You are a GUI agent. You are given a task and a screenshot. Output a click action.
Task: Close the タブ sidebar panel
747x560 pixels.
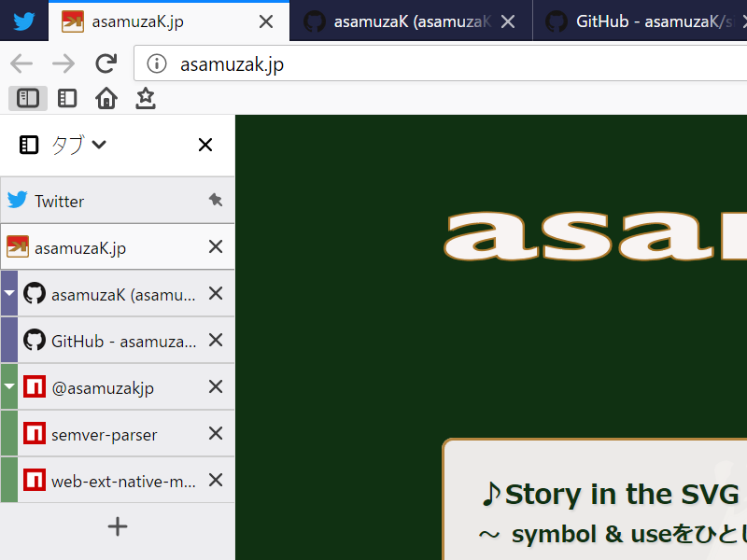pyautogui.click(x=205, y=145)
